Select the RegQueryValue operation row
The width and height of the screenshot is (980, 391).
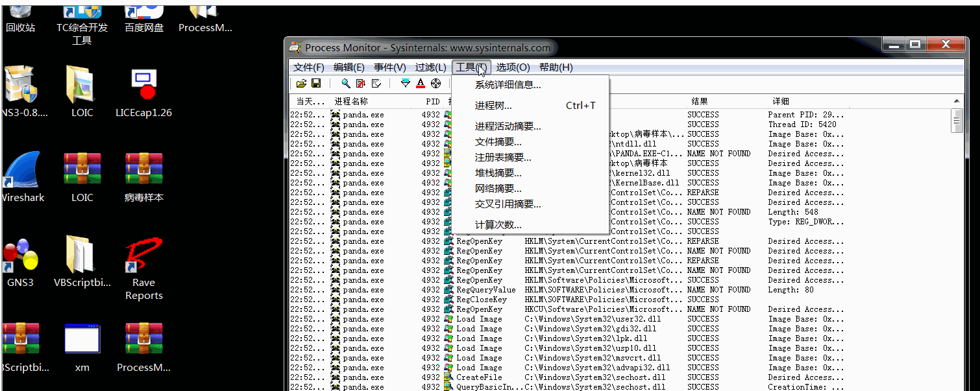pos(567,290)
